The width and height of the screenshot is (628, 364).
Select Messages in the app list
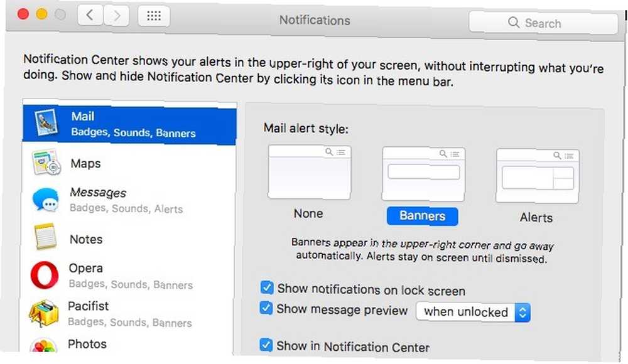point(127,200)
